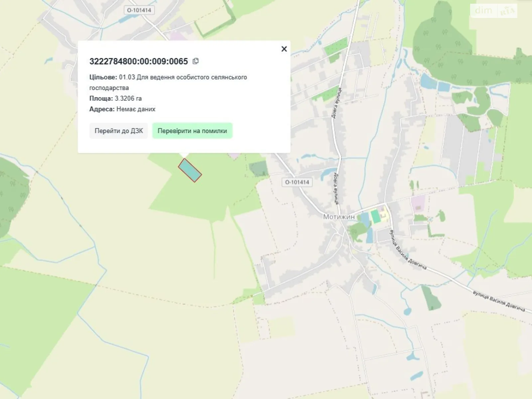
Task: Select the highlighted red-outlined parcel on the map
Action: 190,170
